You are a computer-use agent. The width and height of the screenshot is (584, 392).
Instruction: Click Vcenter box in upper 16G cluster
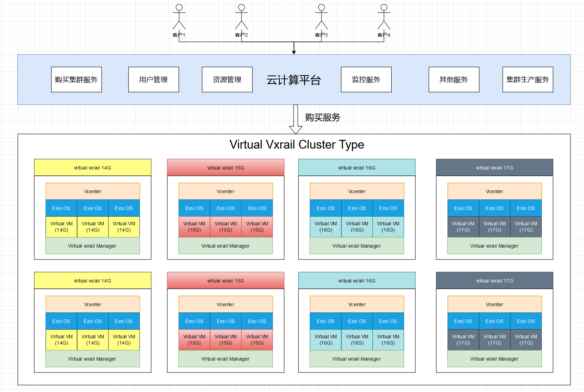[357, 191]
